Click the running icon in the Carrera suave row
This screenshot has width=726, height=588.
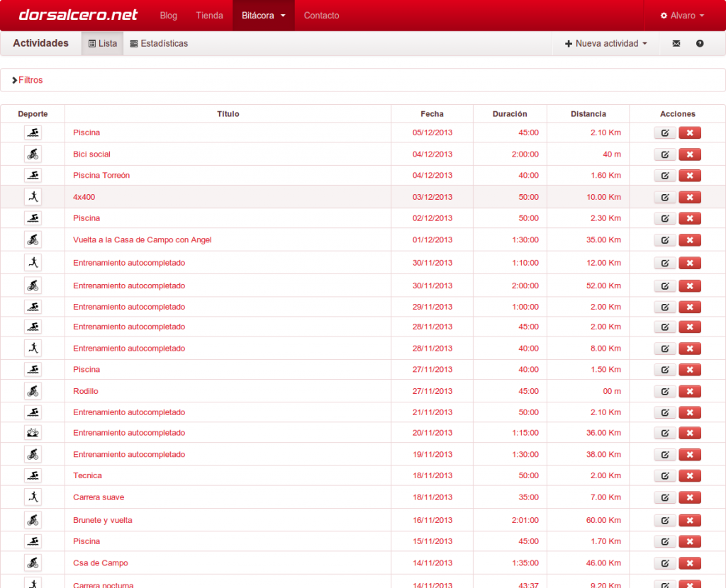point(33,497)
